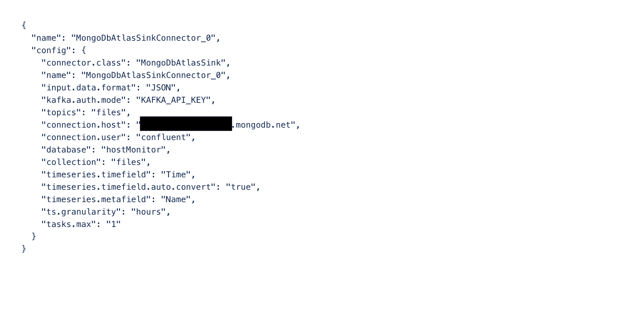The width and height of the screenshot is (644, 316).
Task: Click the MongoDbAtlasSink value
Action: [181, 63]
